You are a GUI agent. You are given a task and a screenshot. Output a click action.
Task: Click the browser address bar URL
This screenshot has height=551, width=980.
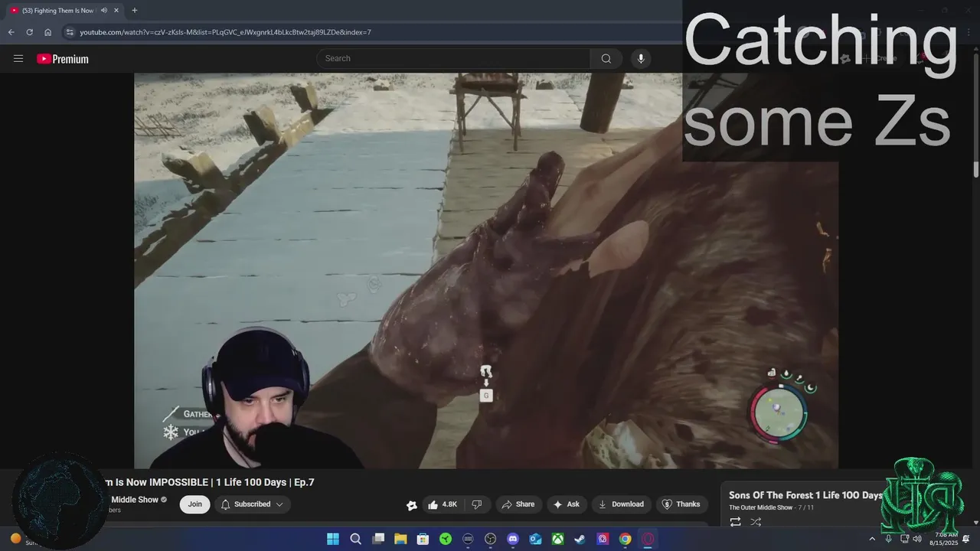click(226, 32)
